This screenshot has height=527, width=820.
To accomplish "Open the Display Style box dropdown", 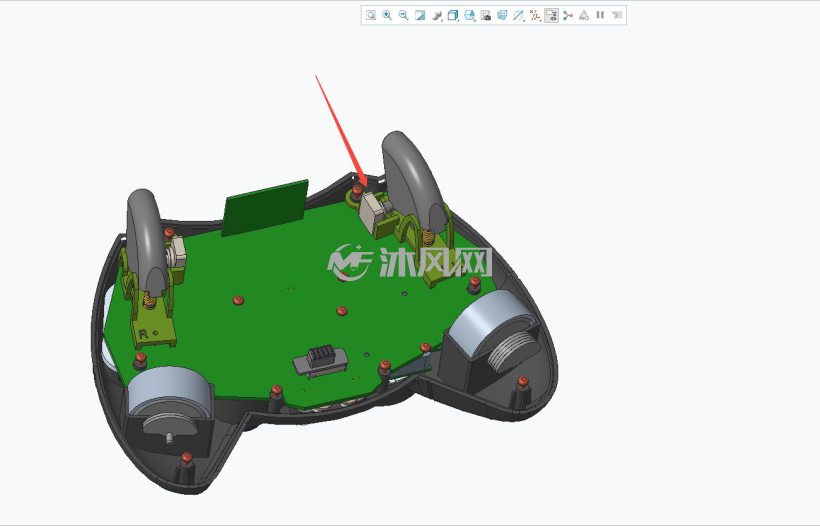I will (x=453, y=15).
